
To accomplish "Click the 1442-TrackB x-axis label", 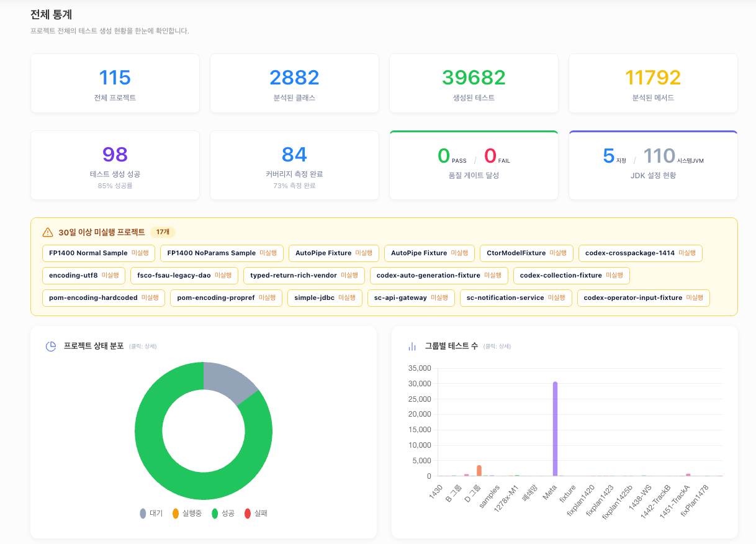I will pyautogui.click(x=657, y=502).
